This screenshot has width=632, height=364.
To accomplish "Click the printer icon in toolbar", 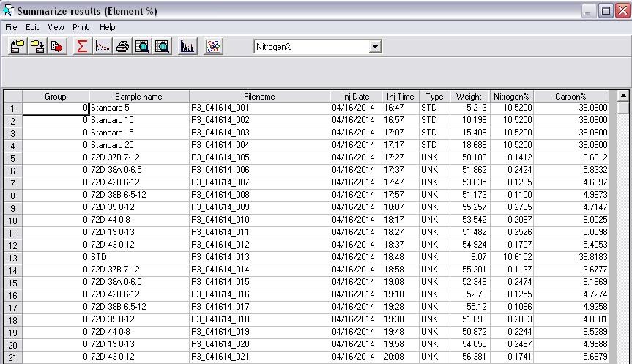I will coord(122,46).
